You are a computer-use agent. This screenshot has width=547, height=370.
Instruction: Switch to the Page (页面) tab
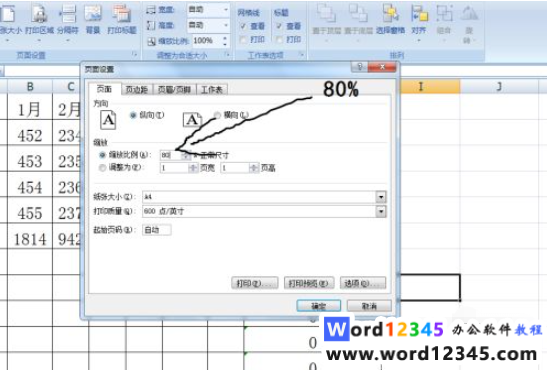pyautogui.click(x=104, y=89)
